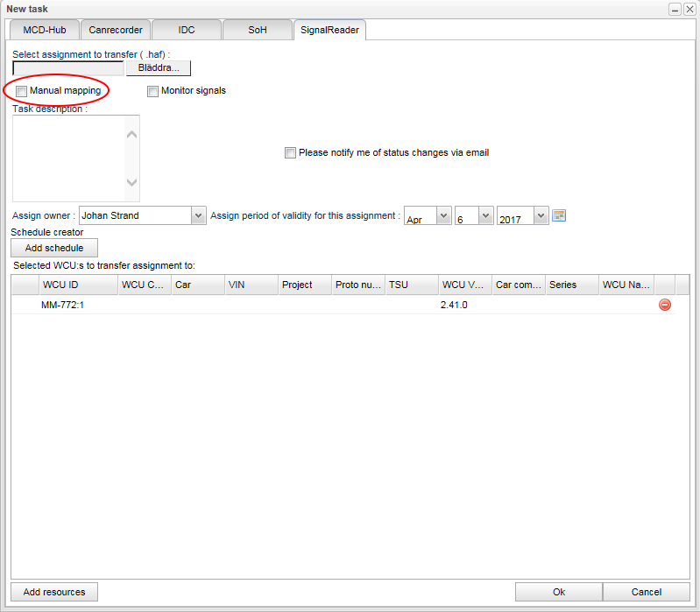Switch to the Canrecorder tab
Image resolution: width=700 pixels, height=612 pixels.
[x=115, y=30]
